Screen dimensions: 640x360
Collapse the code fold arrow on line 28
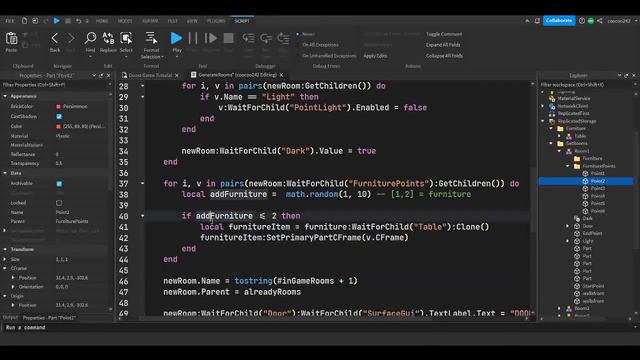pyautogui.click(x=142, y=86)
